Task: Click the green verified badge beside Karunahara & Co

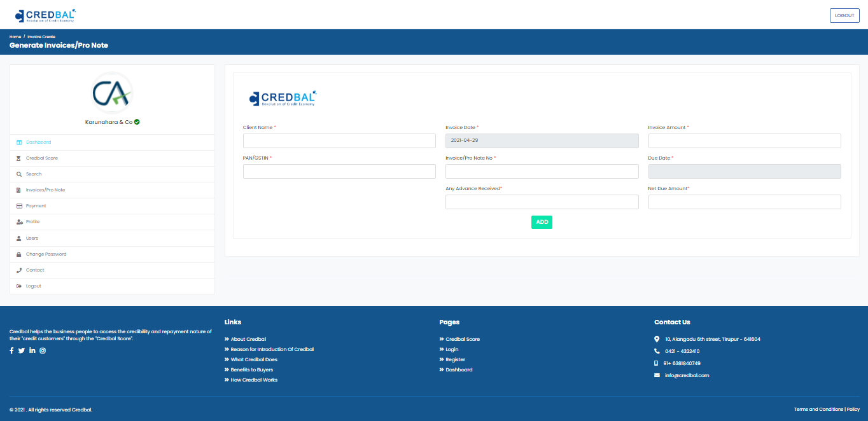Action: (137, 121)
